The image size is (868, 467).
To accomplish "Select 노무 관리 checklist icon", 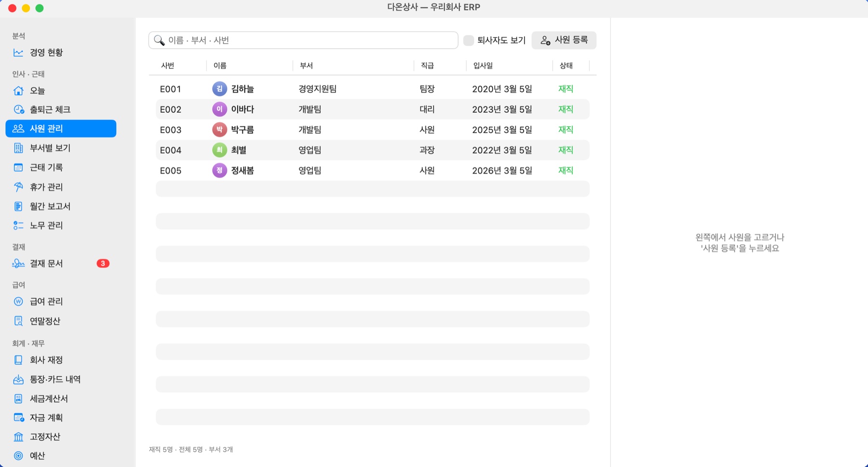I will [18, 226].
